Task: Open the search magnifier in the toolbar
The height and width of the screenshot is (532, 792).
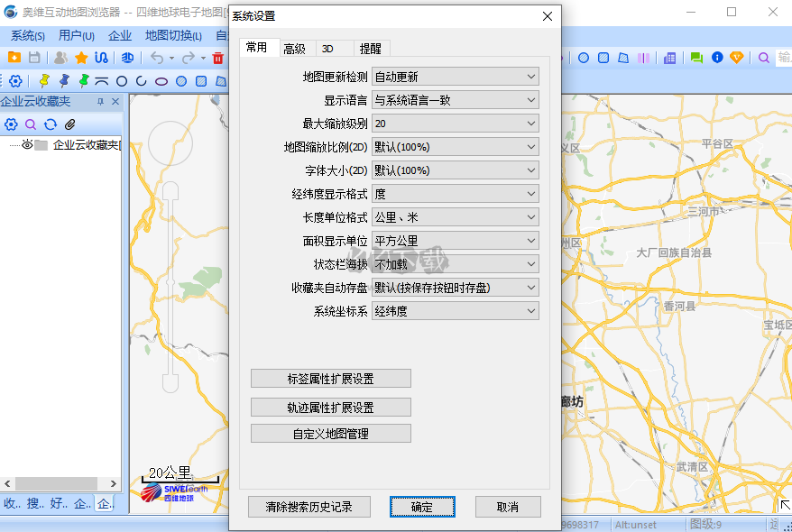Action: tap(763, 58)
